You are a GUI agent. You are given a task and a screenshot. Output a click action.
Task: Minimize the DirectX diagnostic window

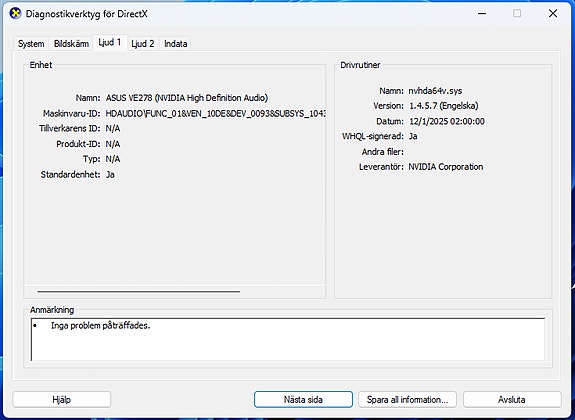click(482, 14)
